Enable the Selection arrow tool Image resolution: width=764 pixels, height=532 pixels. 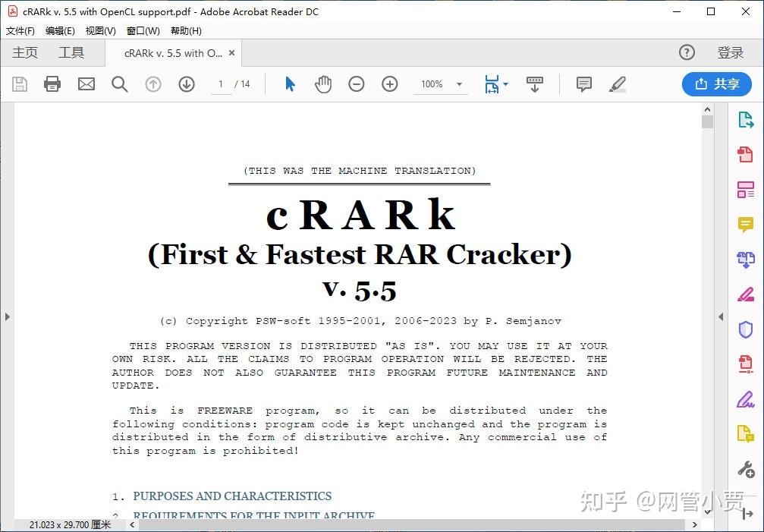click(x=289, y=83)
